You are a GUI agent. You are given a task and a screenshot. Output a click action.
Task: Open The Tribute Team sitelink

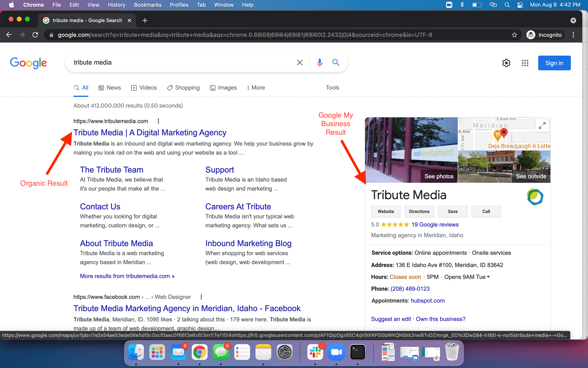click(x=111, y=170)
